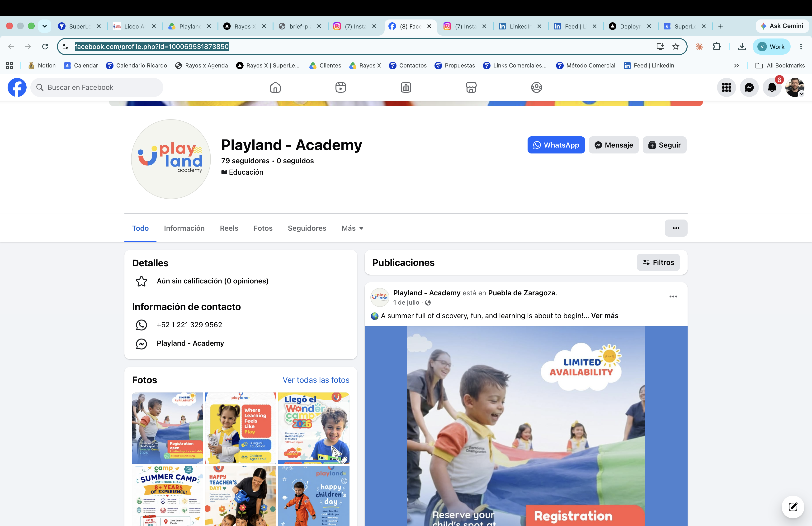Open the Summer Camp photo thumbnail
This screenshot has height=526, width=812.
click(168, 496)
